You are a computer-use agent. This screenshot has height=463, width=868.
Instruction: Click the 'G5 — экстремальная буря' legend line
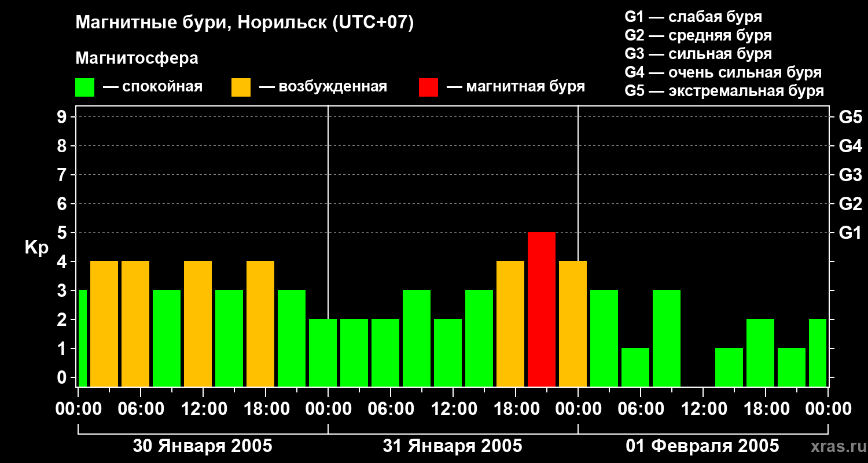[x=724, y=91]
